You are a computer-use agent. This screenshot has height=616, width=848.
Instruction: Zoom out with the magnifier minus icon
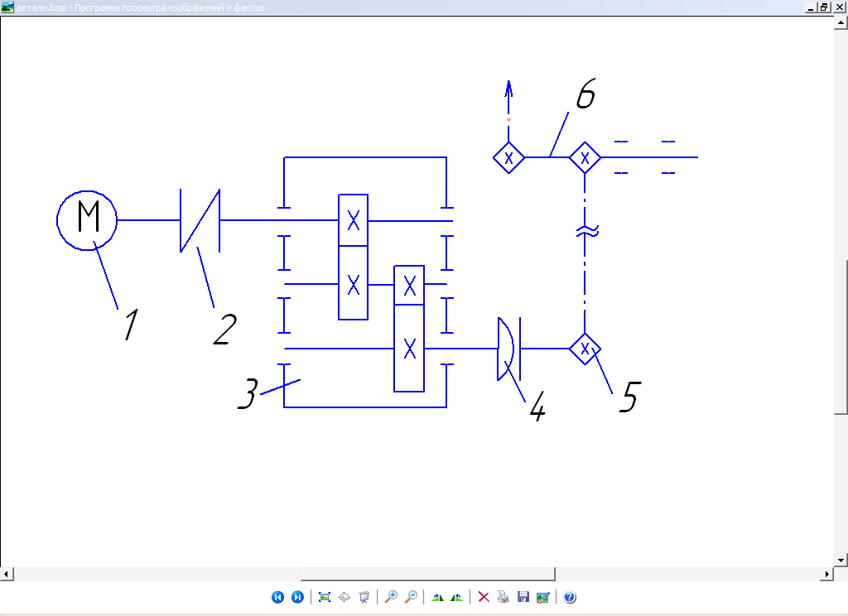(x=411, y=597)
